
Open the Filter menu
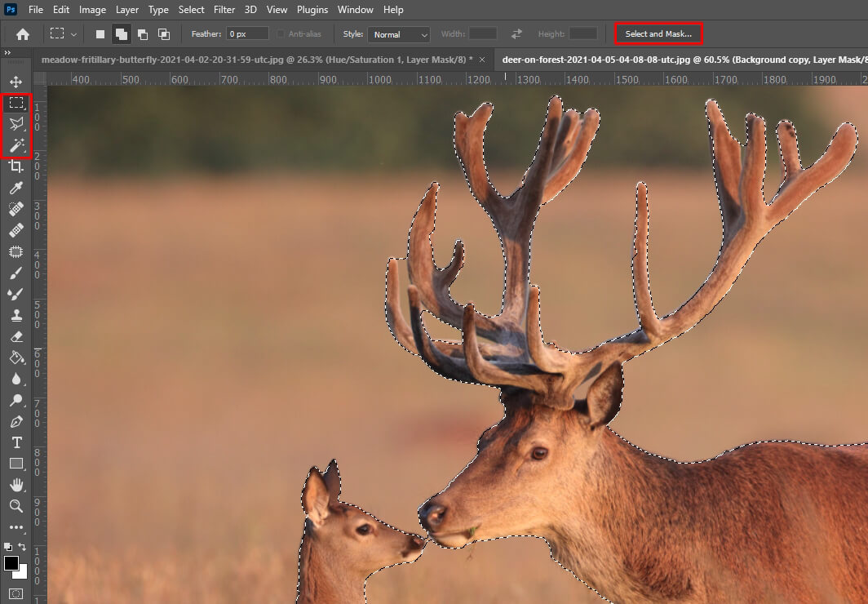click(224, 10)
